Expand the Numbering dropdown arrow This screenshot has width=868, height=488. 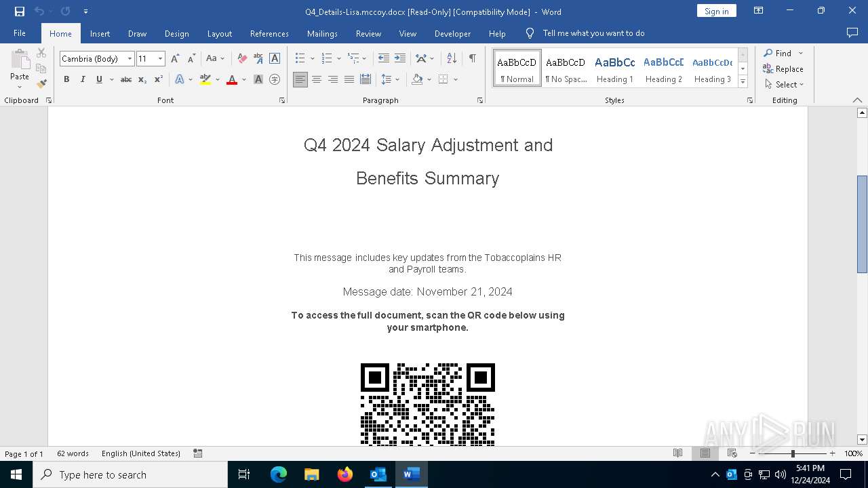pos(338,59)
